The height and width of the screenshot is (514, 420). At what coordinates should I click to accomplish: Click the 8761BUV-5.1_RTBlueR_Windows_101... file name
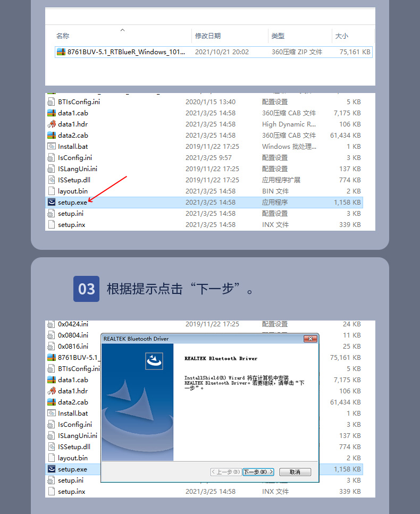(126, 52)
